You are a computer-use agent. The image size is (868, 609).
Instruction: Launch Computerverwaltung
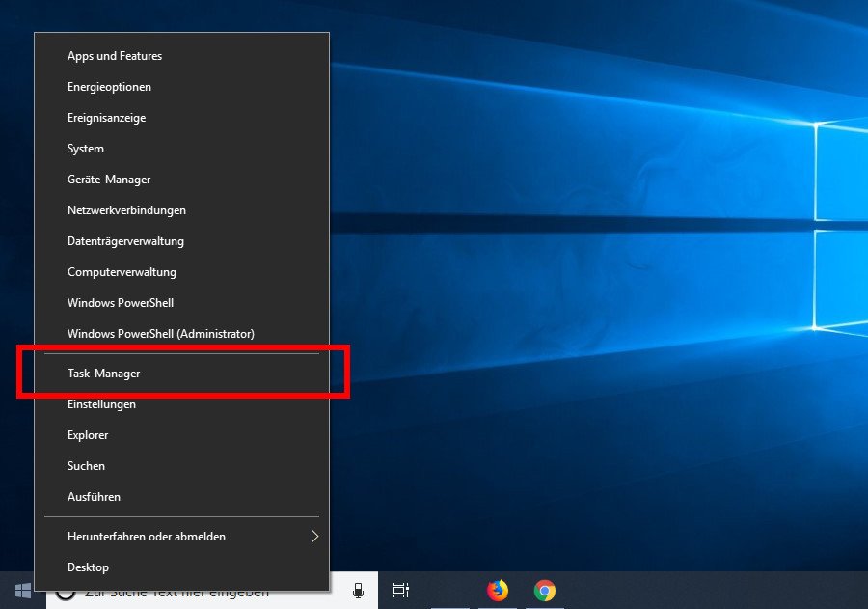point(122,271)
